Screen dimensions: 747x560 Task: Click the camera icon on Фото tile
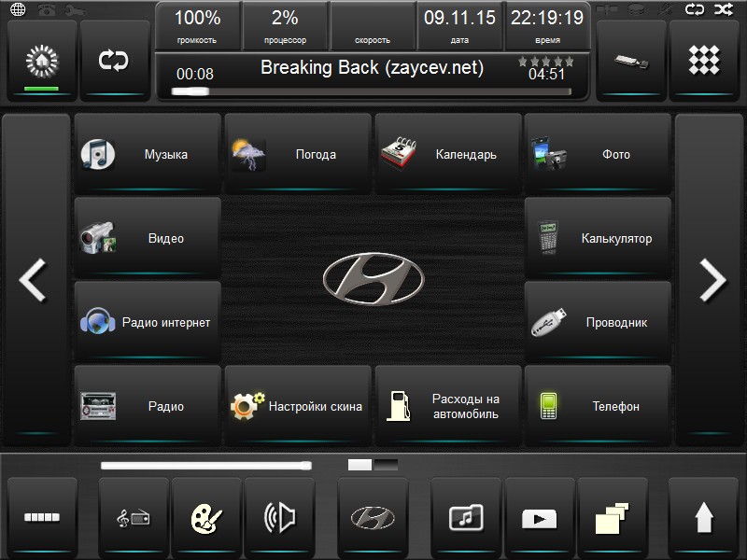click(x=548, y=153)
